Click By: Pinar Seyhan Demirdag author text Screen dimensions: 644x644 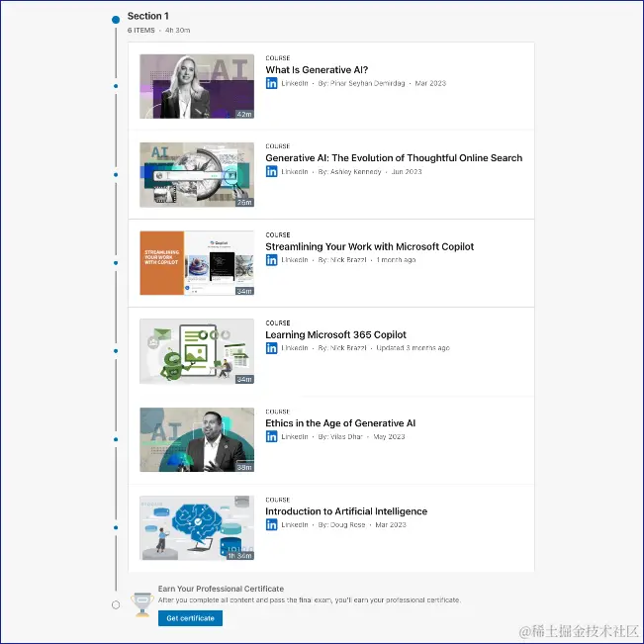click(x=361, y=83)
